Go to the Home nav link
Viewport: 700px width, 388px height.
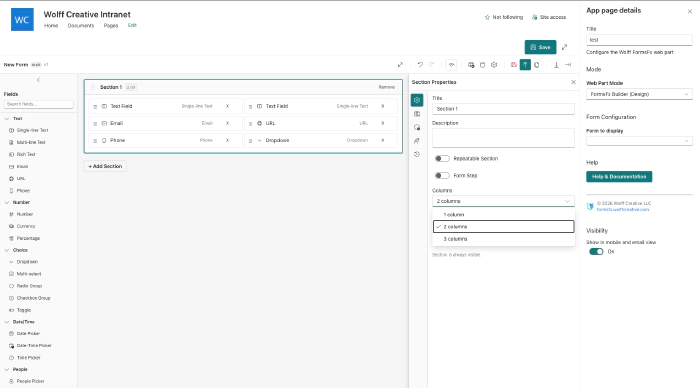51,25
